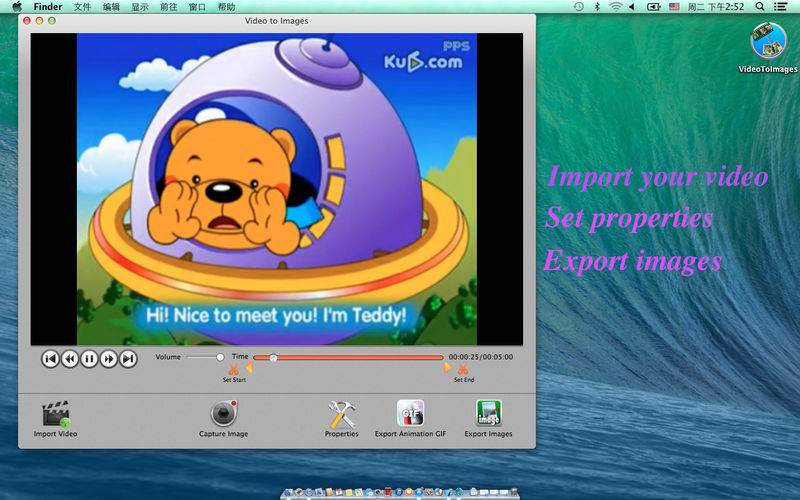The height and width of the screenshot is (500, 800).
Task: Click the video preview frame
Action: point(277,189)
